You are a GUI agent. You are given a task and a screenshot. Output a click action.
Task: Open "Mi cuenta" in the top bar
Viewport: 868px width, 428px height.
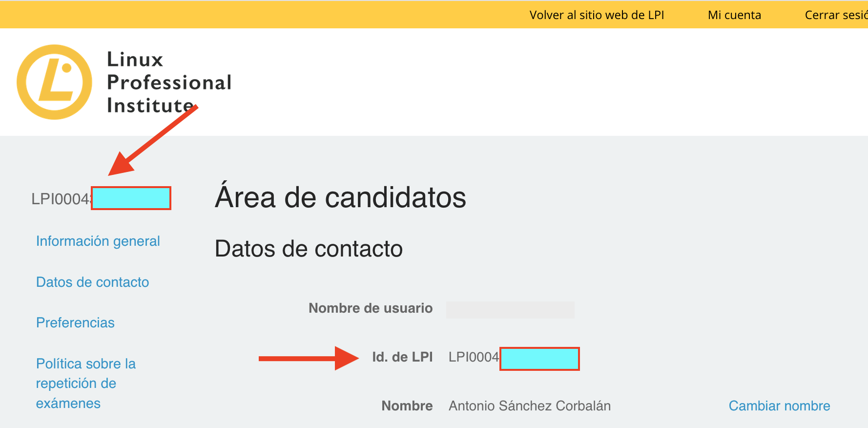[x=734, y=15]
